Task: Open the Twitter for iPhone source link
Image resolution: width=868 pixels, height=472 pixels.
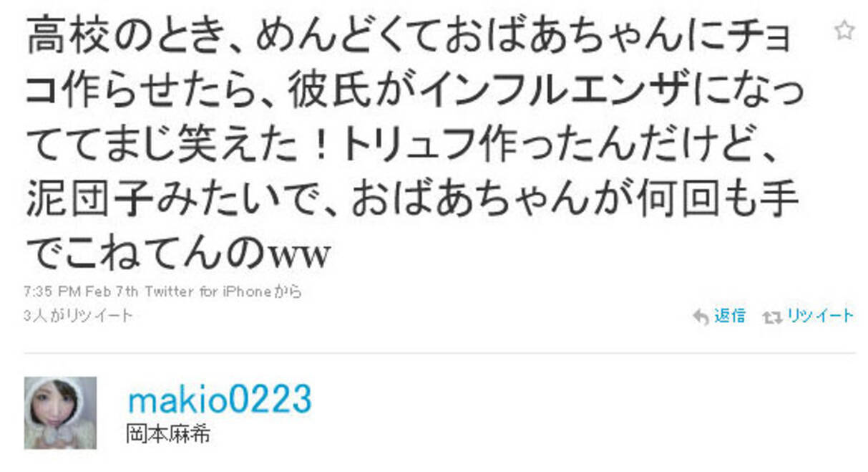Action: click(209, 292)
